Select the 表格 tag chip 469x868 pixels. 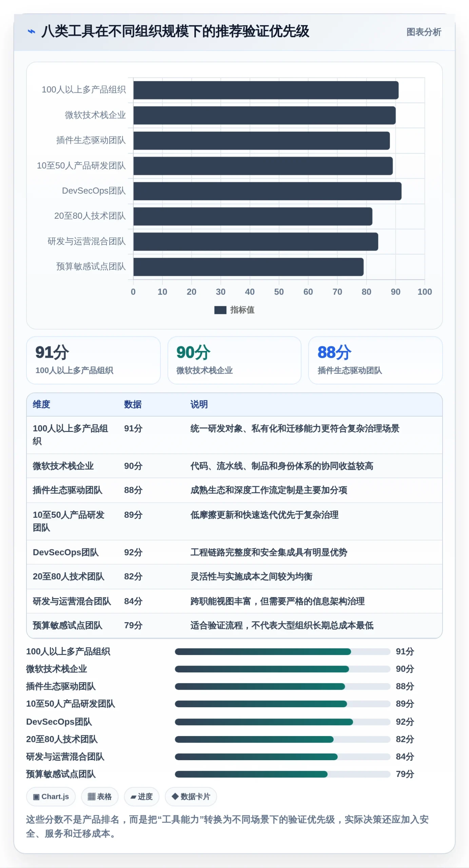click(100, 797)
